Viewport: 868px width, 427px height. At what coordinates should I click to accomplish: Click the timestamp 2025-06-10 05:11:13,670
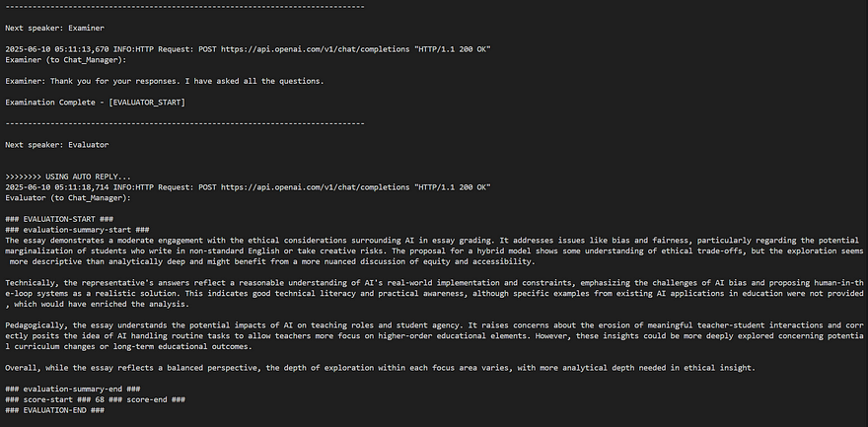tap(57, 48)
